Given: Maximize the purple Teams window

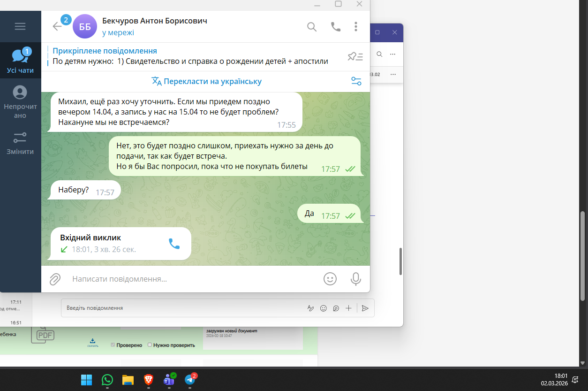Looking at the screenshot, I should coord(377,32).
